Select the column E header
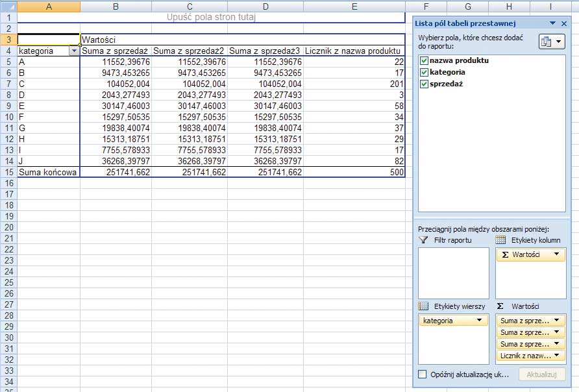The height and width of the screenshot is (392, 579). click(354, 6)
